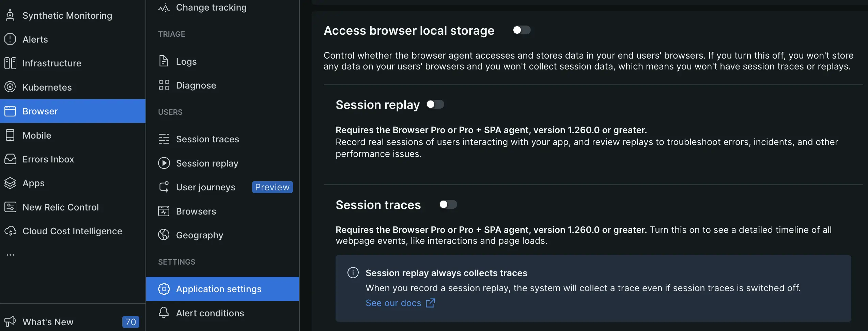
Task: Click the Application settings gear icon
Action: point(164,289)
